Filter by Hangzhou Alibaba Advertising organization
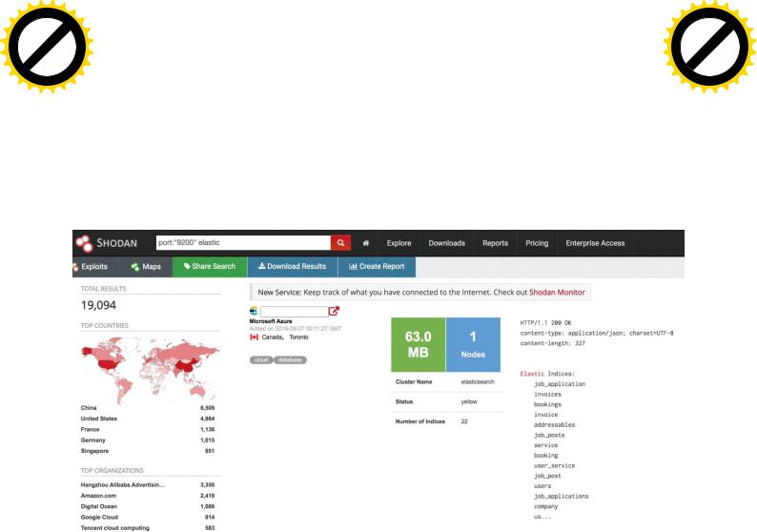Viewport: 757px width, 532px height. coord(148,484)
